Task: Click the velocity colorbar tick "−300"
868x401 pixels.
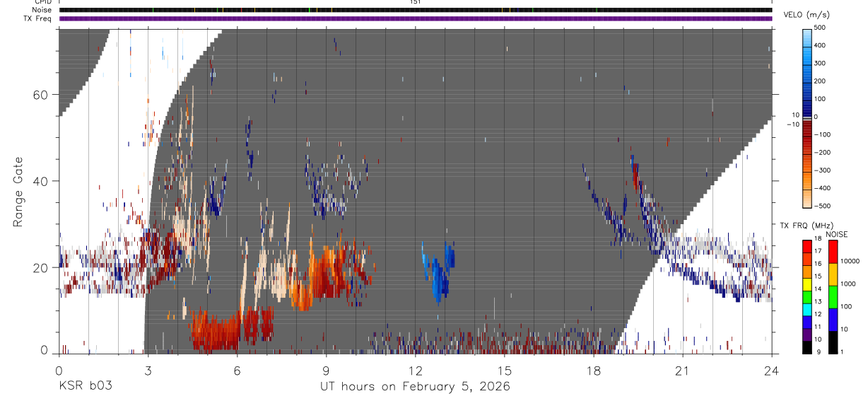Action: point(821,170)
